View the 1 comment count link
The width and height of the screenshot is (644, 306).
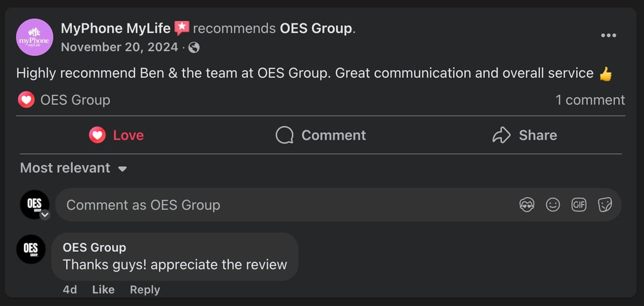590,100
